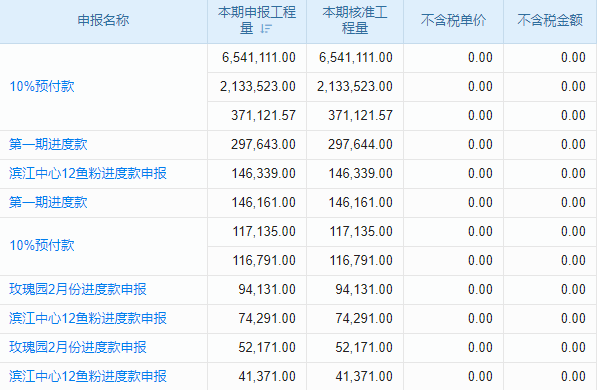Select 52,171.00 in 本期核准工程量 column
Viewport: 597px width, 390px height.
[364, 347]
